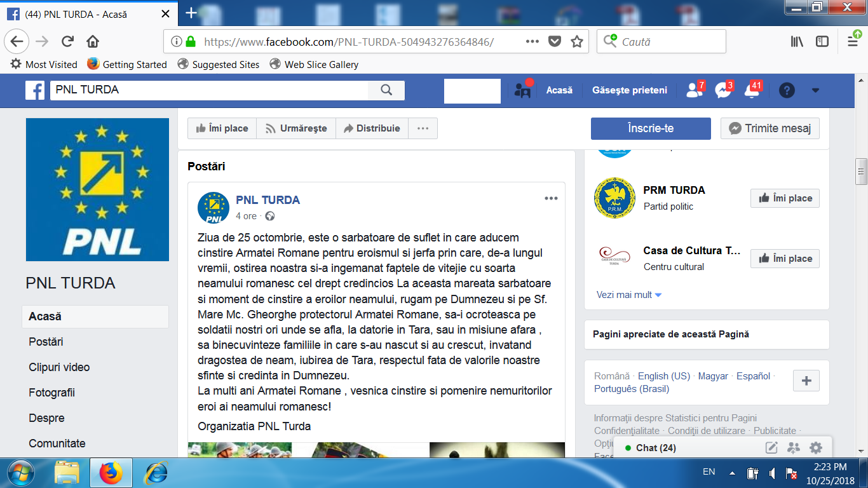Toggle Îmi place for the page

click(x=222, y=128)
